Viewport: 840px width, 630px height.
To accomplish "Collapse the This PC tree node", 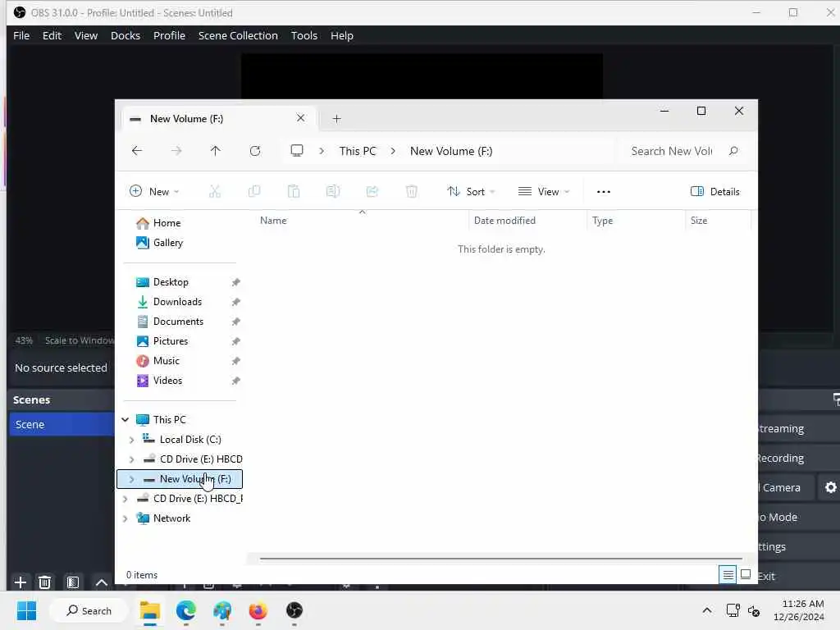I will (x=126, y=419).
